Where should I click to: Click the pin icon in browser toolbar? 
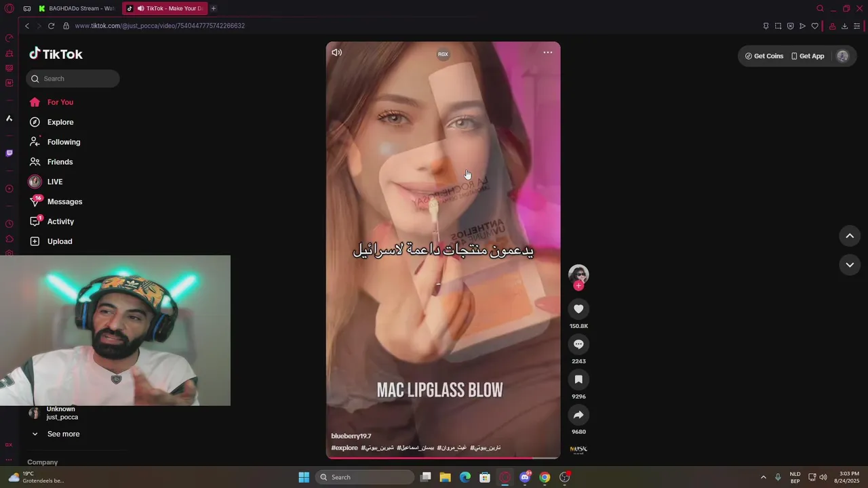click(x=766, y=26)
